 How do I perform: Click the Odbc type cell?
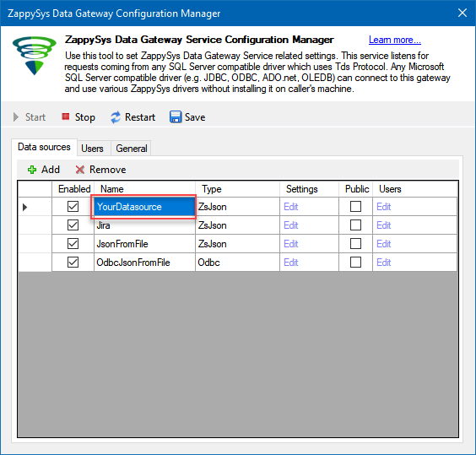[x=237, y=263]
